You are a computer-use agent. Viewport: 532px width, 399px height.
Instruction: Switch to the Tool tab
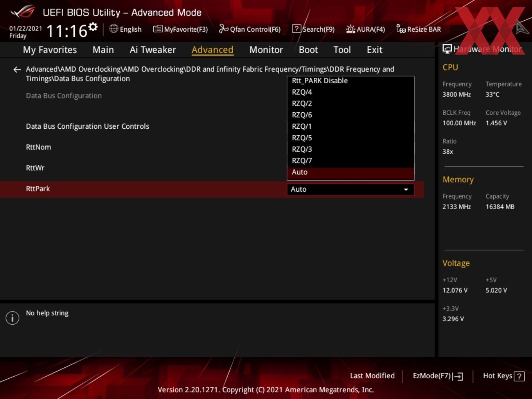click(x=342, y=50)
